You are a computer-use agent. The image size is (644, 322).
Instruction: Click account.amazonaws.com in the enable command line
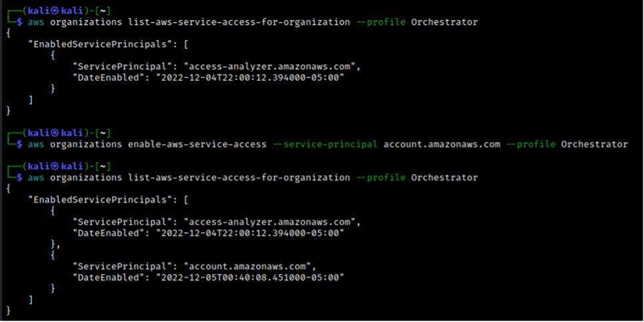point(442,144)
